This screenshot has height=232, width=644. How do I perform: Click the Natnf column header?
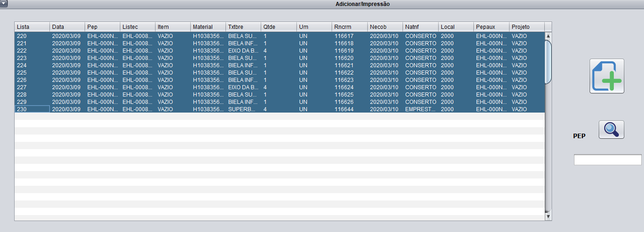click(x=421, y=27)
